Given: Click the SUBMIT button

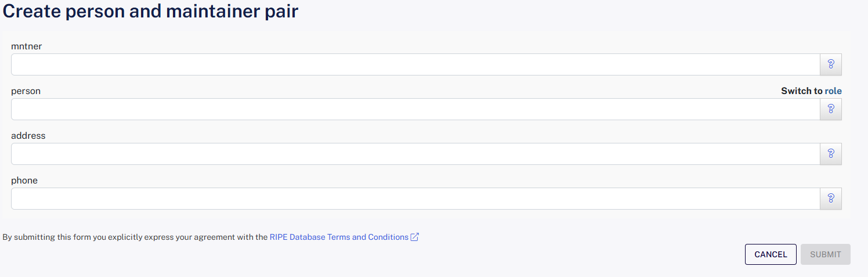Looking at the screenshot, I should pyautogui.click(x=825, y=254).
